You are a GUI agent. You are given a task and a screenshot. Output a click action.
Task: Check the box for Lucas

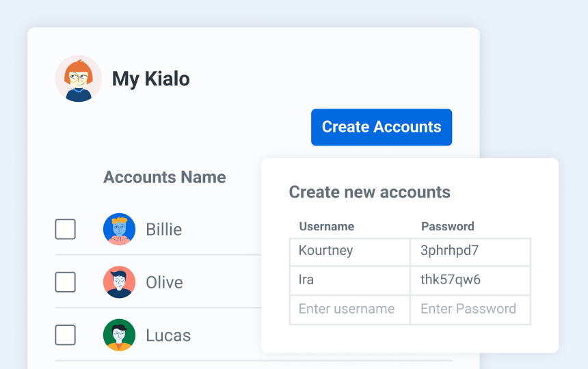(65, 335)
